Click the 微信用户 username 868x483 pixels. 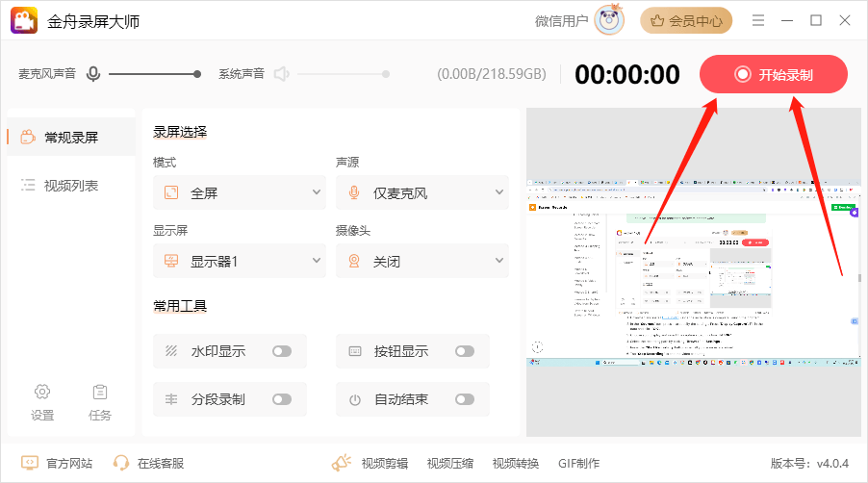click(x=561, y=21)
